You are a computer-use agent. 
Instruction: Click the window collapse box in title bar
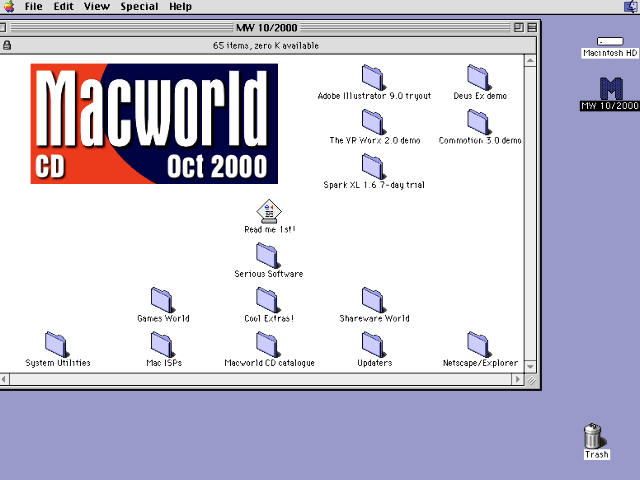tap(532, 27)
